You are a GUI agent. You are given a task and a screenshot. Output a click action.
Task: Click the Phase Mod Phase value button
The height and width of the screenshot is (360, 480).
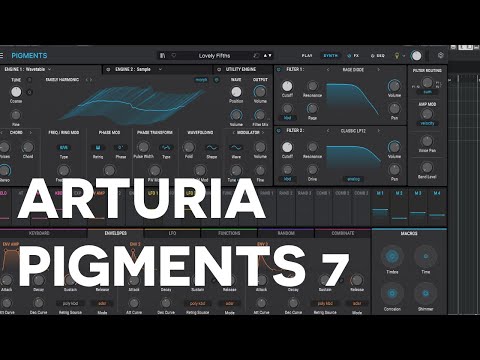[x=120, y=147]
